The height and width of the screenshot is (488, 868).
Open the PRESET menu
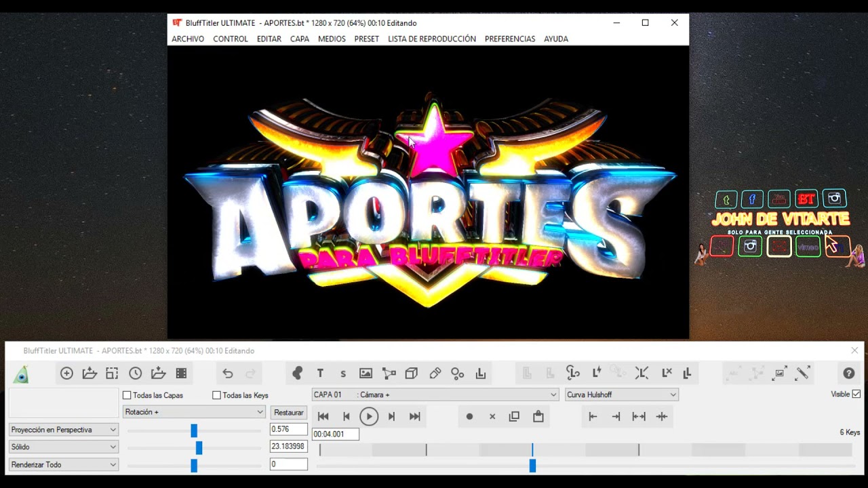pyautogui.click(x=367, y=39)
